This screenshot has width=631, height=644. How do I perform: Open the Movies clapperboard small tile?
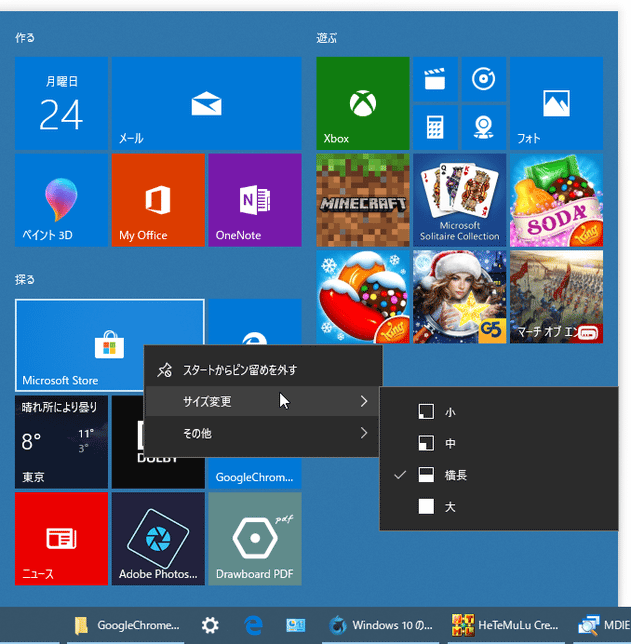(435, 79)
